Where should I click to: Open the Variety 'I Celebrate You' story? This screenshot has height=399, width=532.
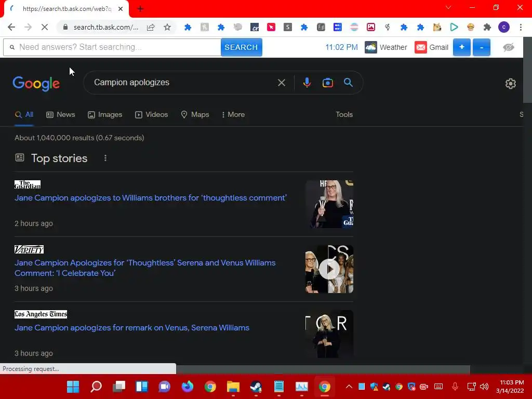pyautogui.click(x=145, y=268)
